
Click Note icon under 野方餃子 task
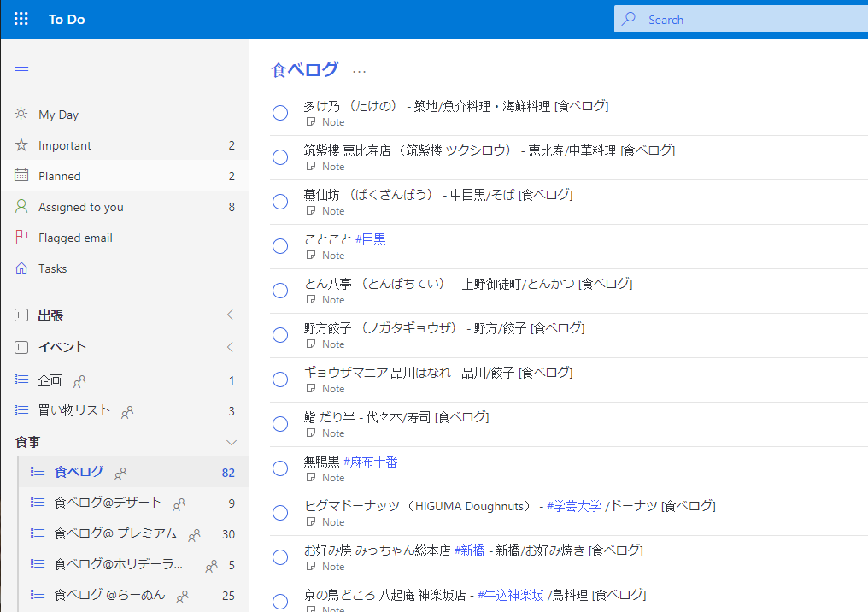311,344
